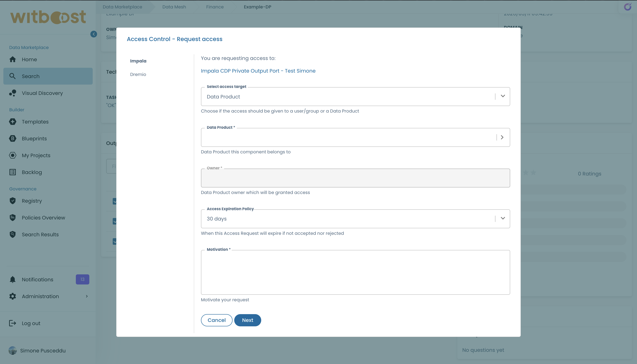Click the My Projects hexagon icon
Screen dimensions: 637x364
pos(12,155)
